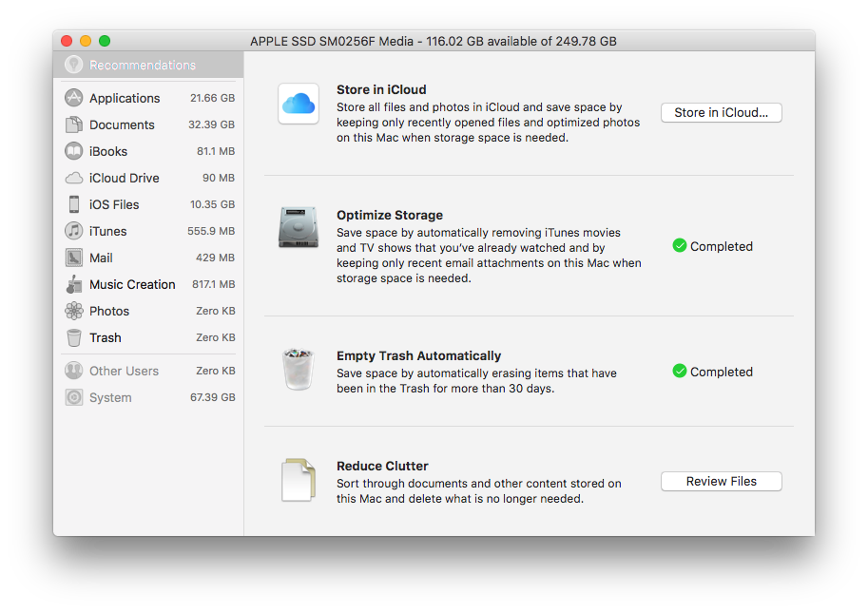Open the Documents category

coord(122,124)
